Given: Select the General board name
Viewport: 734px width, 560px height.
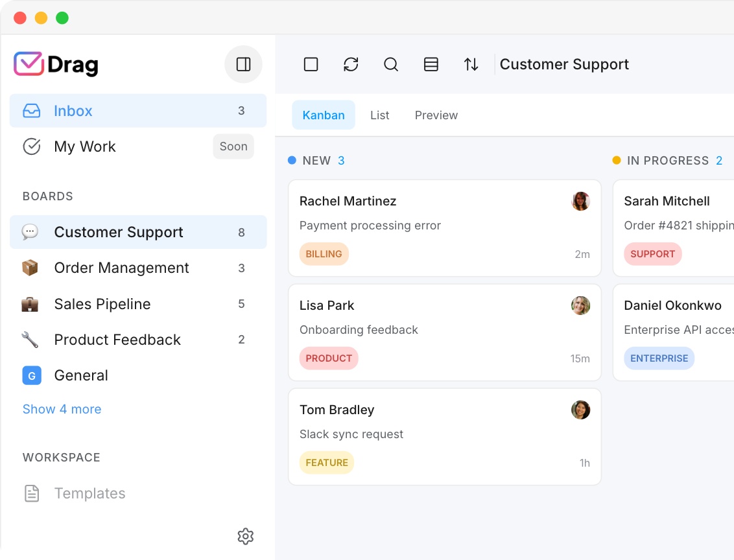Looking at the screenshot, I should click(81, 375).
